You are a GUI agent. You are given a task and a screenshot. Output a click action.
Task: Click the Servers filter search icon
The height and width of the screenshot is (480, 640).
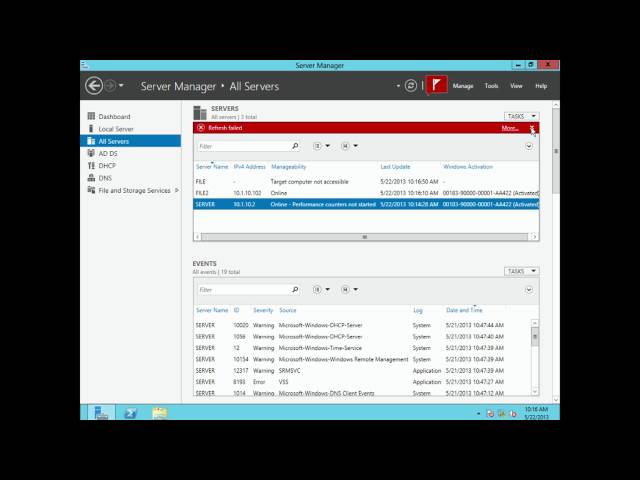pos(295,146)
